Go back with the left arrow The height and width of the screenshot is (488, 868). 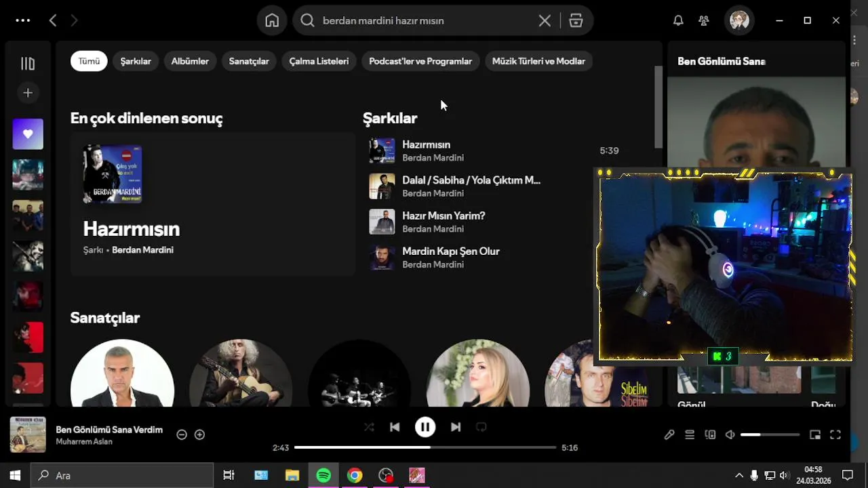pyautogui.click(x=53, y=20)
